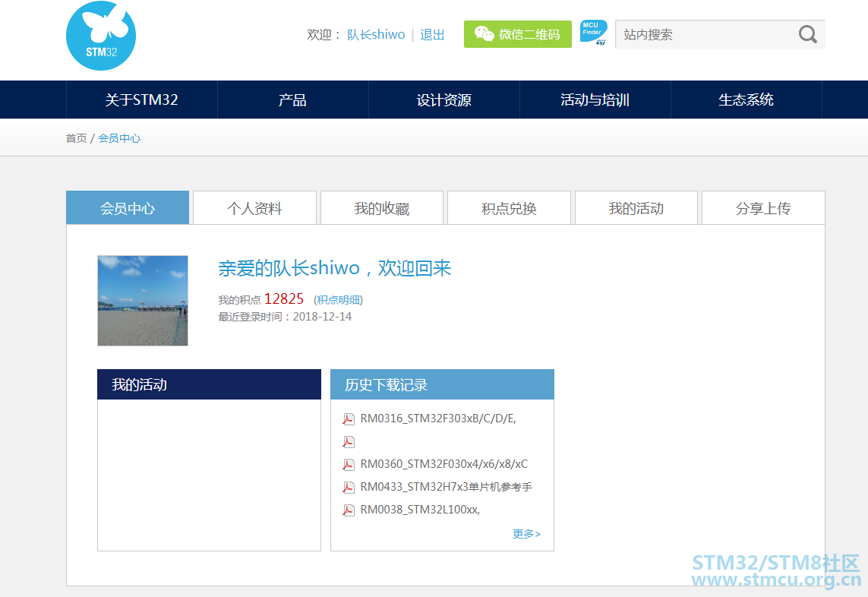Click the beach profile avatar image
Viewport: 868px width, 597px height.
coord(143,301)
